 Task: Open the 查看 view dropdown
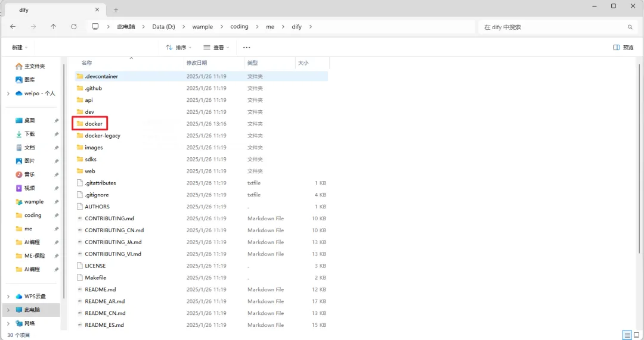[x=215, y=48]
